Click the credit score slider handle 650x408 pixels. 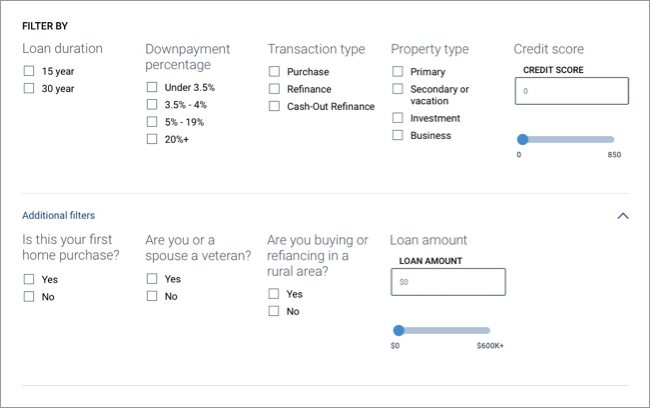click(x=523, y=140)
